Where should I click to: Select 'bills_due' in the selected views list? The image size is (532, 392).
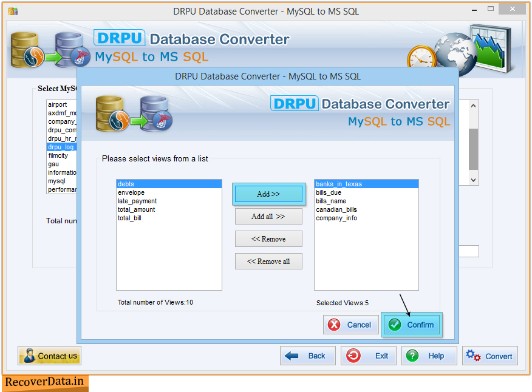coord(366,192)
